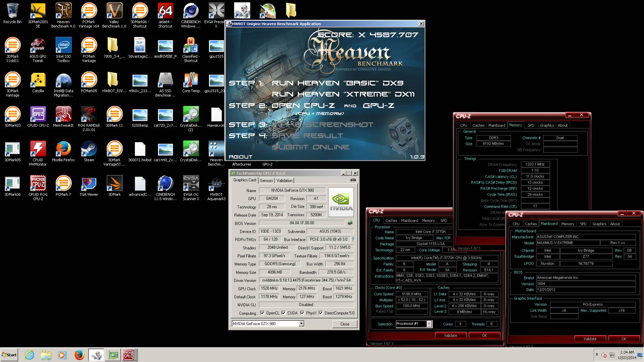The width and height of the screenshot is (644, 362).
Task: Click Submit Online in the HWBOT Heaven window
Action: (310, 147)
